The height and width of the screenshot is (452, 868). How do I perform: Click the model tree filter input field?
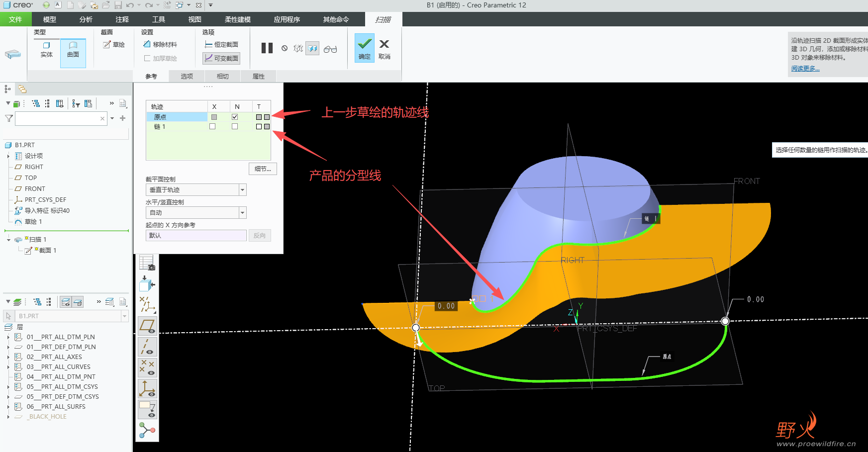click(58, 118)
